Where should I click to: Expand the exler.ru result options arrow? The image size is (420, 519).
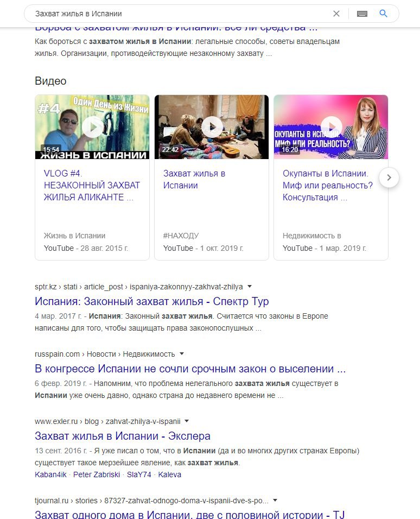click(187, 421)
